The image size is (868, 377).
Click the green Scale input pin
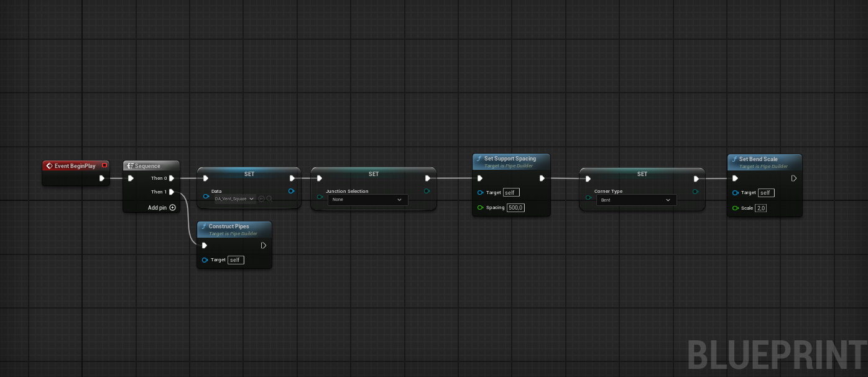coord(736,208)
